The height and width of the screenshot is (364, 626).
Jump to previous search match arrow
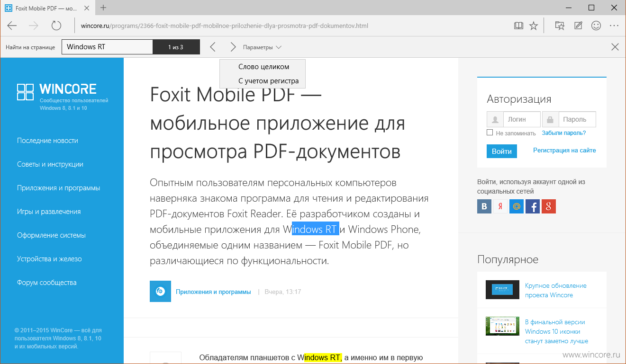click(x=213, y=47)
